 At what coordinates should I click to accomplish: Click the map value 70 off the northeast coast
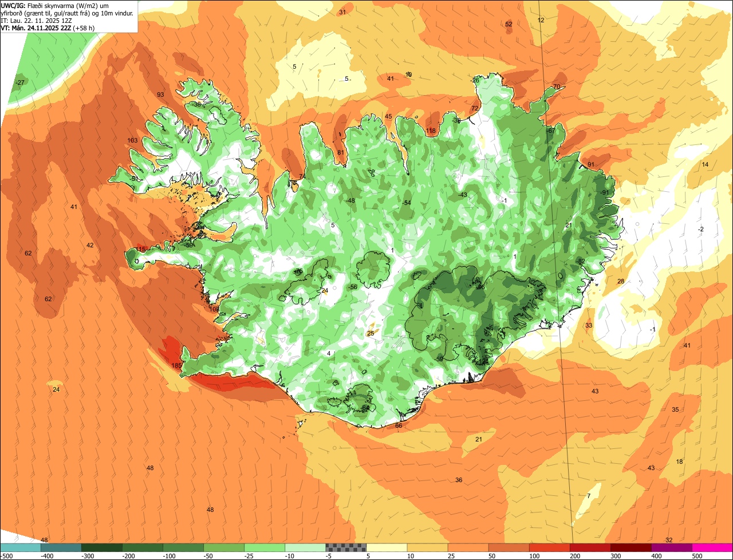(557, 86)
